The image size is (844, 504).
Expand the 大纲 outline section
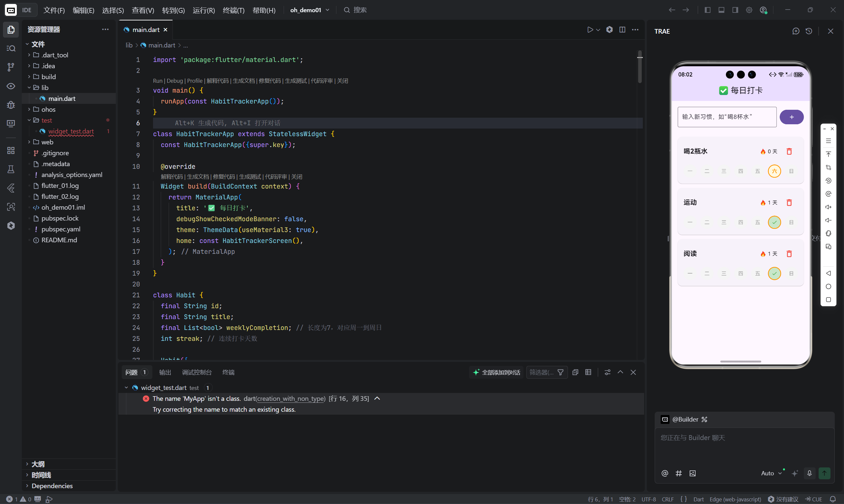[38, 464]
